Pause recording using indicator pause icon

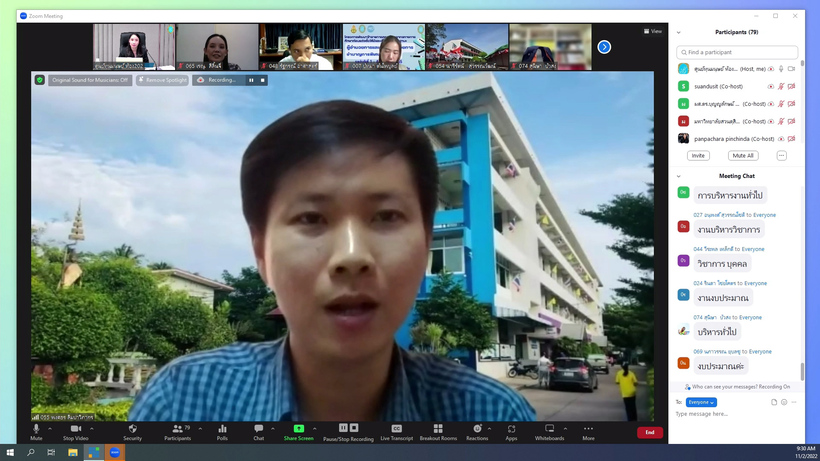coord(251,80)
